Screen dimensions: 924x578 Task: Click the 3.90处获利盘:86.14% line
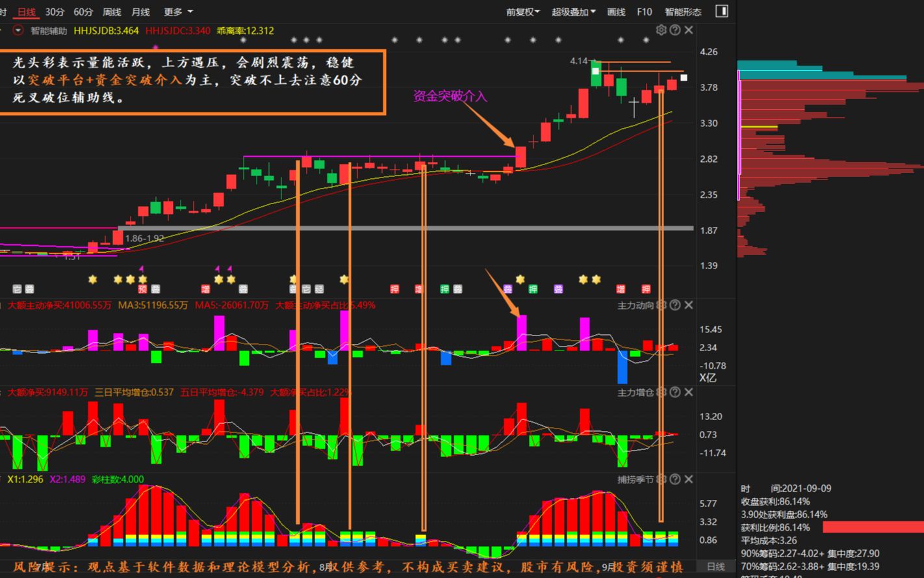click(x=784, y=514)
